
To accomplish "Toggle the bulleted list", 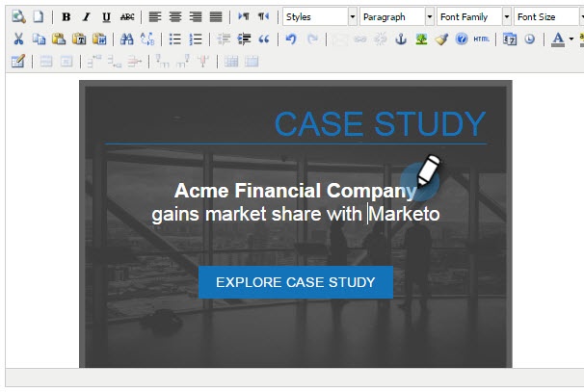I will click(x=175, y=39).
